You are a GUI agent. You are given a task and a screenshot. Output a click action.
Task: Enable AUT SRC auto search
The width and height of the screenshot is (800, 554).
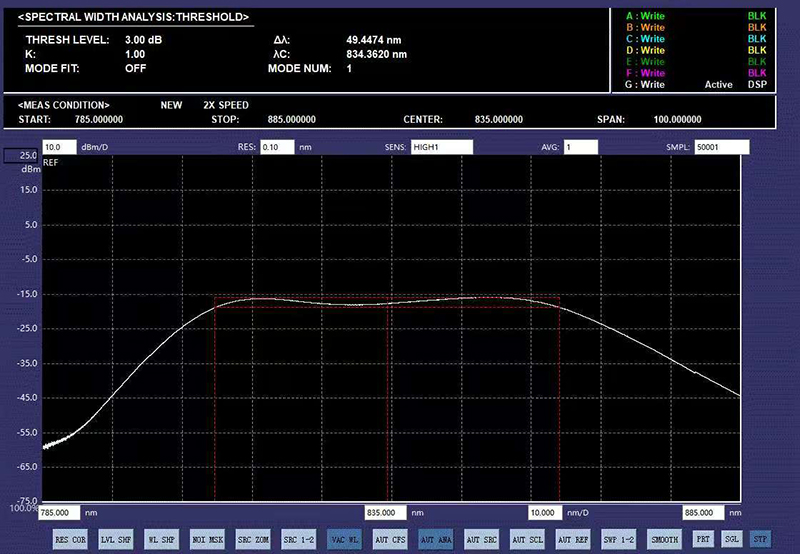(482, 539)
